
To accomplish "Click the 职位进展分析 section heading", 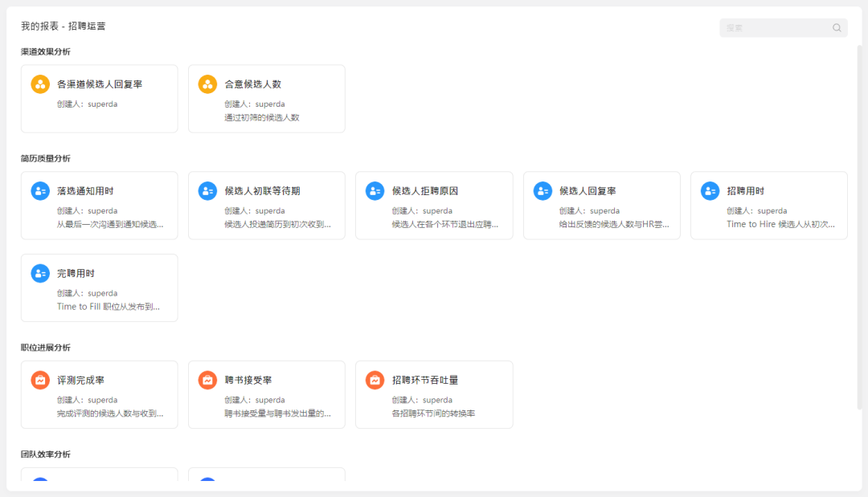I will coord(44,347).
